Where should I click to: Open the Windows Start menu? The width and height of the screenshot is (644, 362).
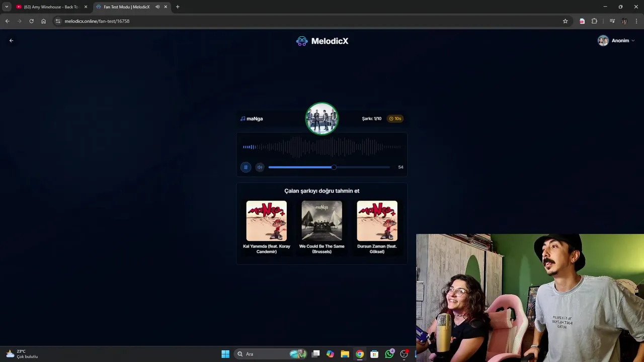(x=225, y=354)
